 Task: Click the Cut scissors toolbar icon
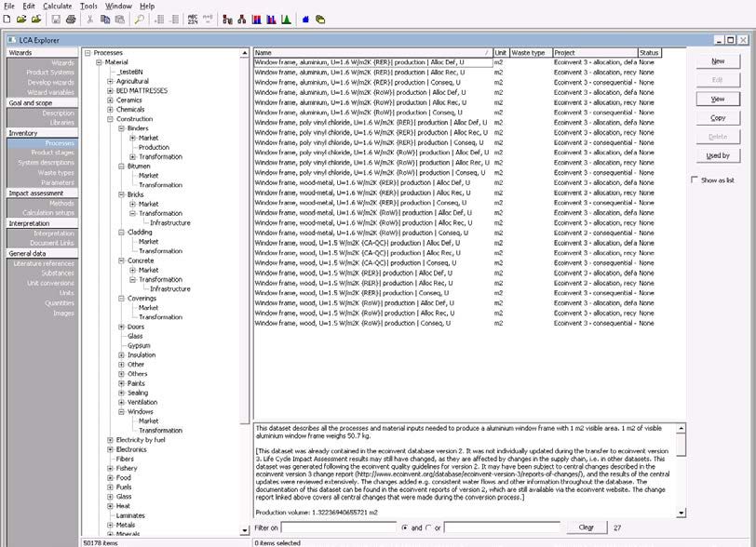point(90,20)
